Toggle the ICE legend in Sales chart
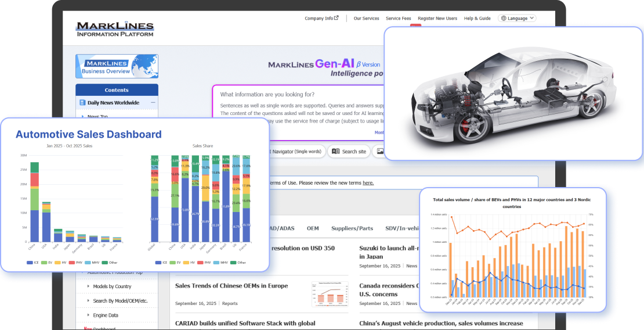The image size is (644, 330). tap(34, 263)
